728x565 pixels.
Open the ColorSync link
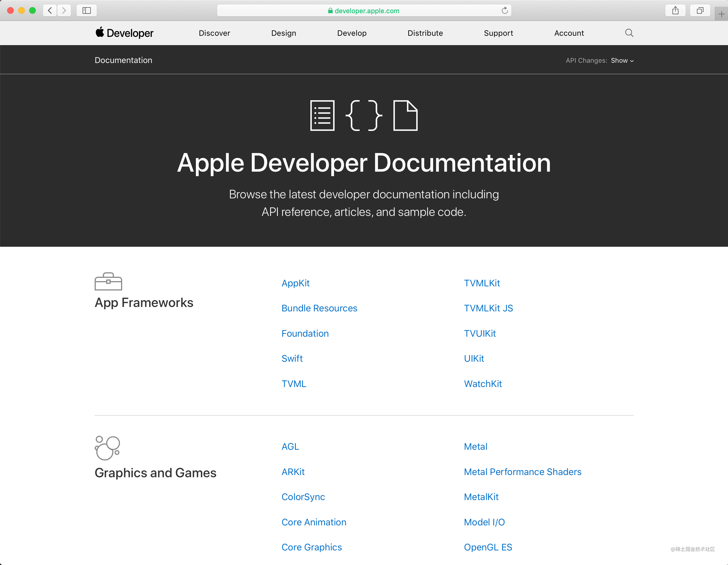(303, 497)
